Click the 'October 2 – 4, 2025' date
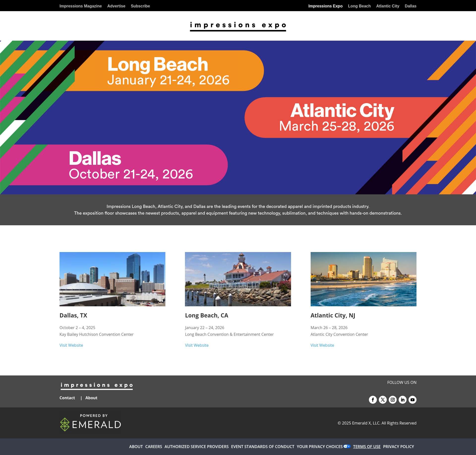 77,328
